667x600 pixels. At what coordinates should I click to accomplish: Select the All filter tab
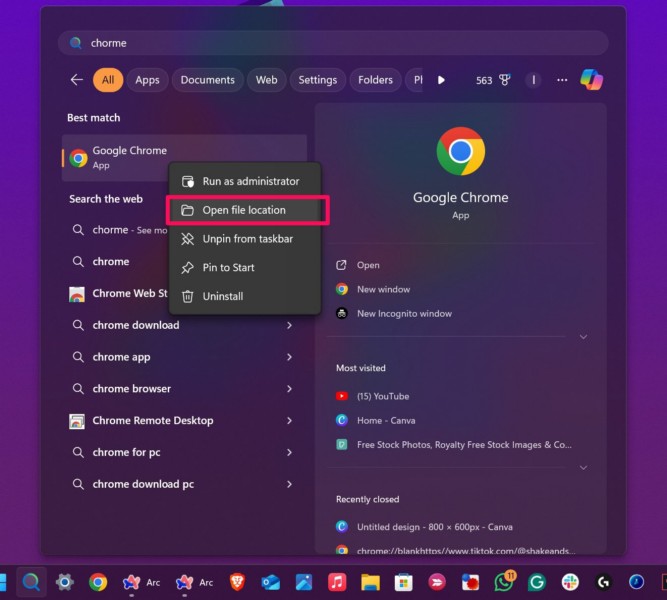tap(108, 80)
